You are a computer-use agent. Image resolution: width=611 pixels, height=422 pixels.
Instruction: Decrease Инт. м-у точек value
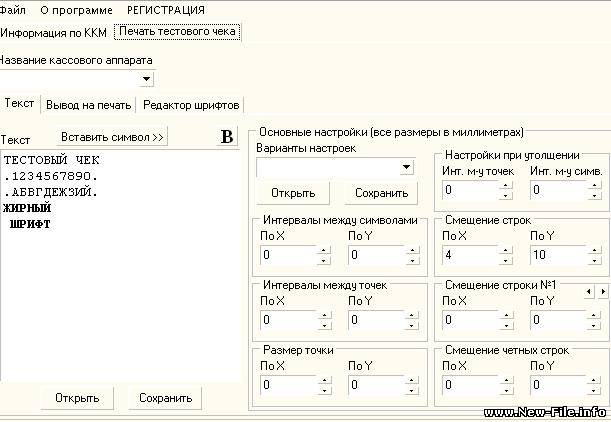coord(505,195)
